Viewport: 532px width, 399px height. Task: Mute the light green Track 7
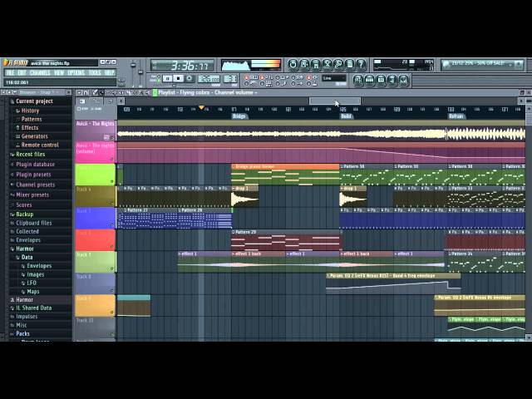(x=111, y=268)
